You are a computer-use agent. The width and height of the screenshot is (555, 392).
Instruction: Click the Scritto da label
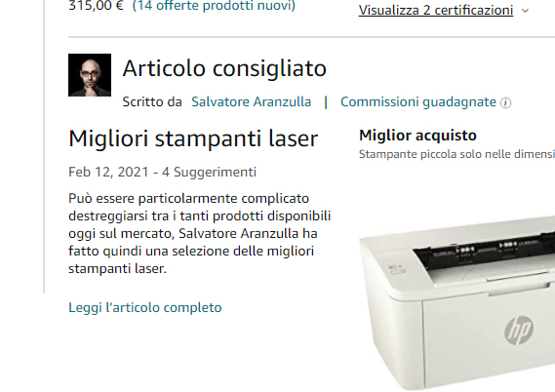click(x=152, y=101)
